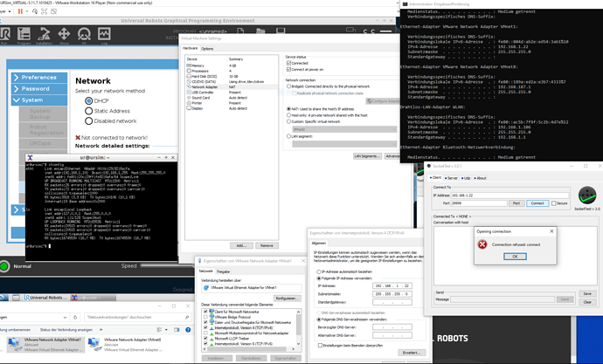Click VMware Network Adapter VMnet1 connection icon
Screen dimensions: 603x364
point(15,345)
